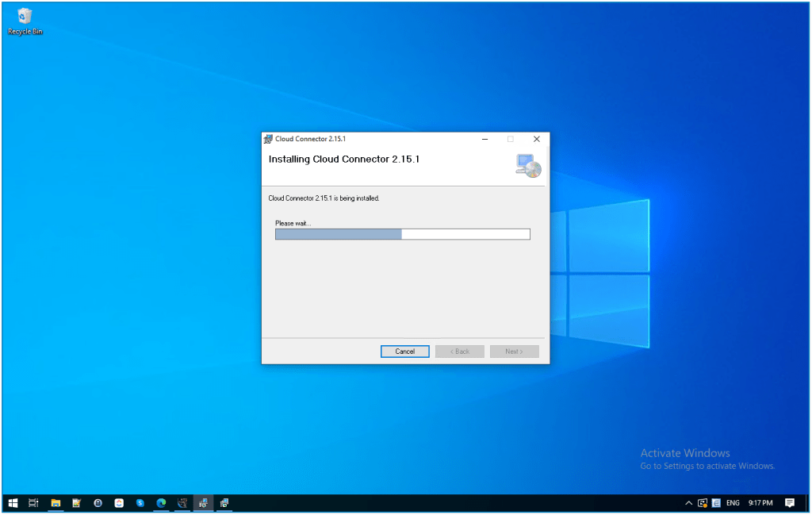Screen dimensions: 812x515
Task: Open Task View from the taskbar
Action: point(34,502)
